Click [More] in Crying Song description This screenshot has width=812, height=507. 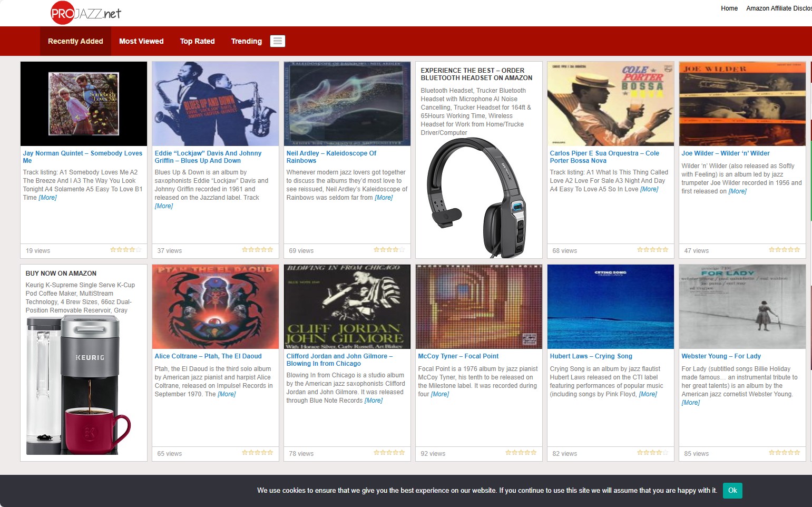[648, 394]
